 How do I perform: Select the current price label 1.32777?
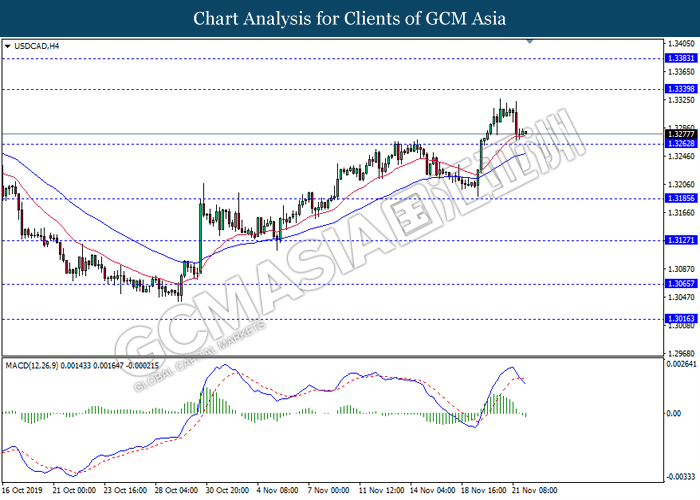(681, 134)
